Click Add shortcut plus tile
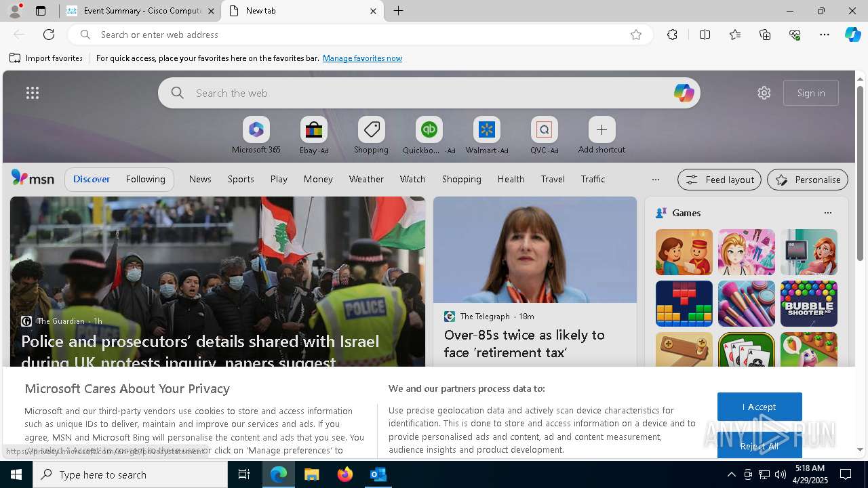Viewport: 868px width, 488px height. pyautogui.click(x=601, y=135)
